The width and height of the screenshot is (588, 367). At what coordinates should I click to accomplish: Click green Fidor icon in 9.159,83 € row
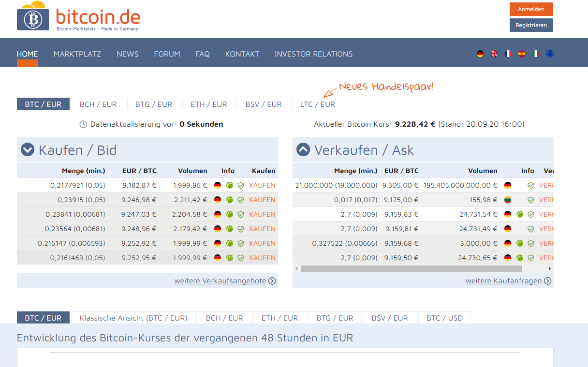pos(520,214)
